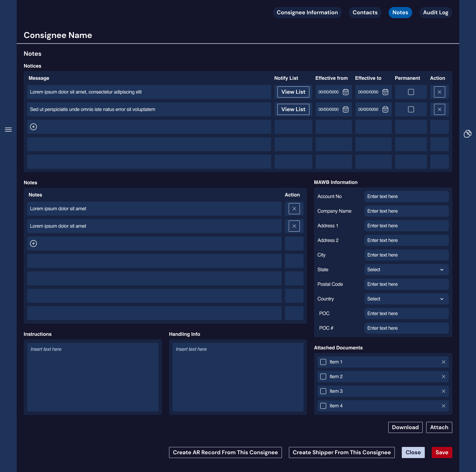Focus the Account No input field
The height and width of the screenshot is (472, 476).
(407, 196)
